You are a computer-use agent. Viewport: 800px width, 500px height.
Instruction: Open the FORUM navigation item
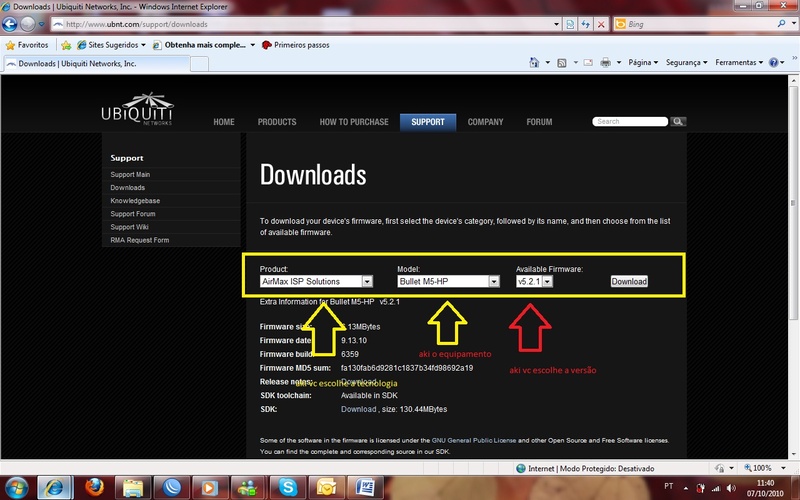(x=539, y=122)
